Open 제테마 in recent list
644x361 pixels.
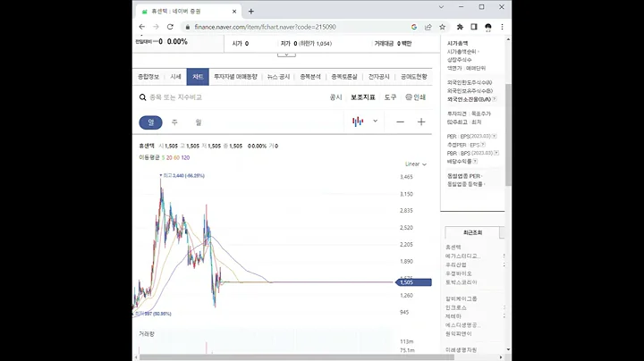(x=453, y=316)
